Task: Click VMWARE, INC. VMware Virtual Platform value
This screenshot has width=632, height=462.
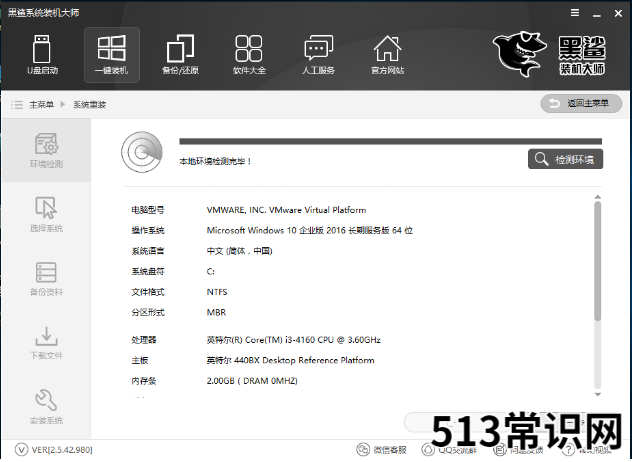Action: pos(286,210)
